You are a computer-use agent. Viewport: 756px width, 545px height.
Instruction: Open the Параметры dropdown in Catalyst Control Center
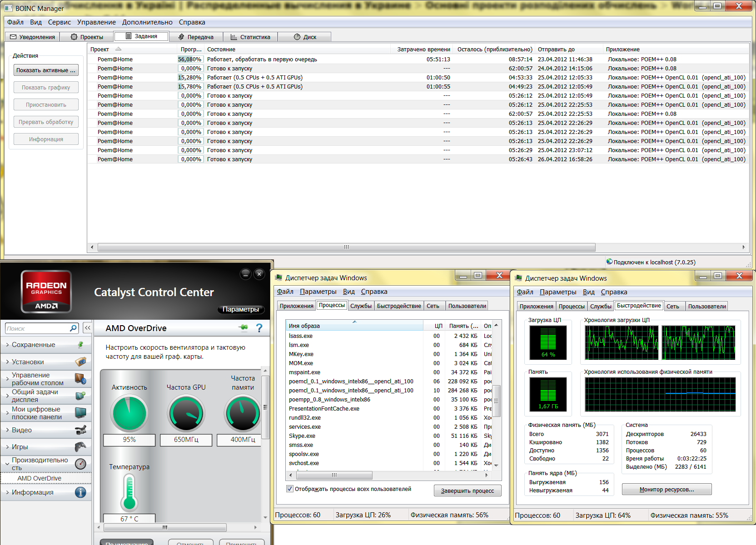point(241,309)
